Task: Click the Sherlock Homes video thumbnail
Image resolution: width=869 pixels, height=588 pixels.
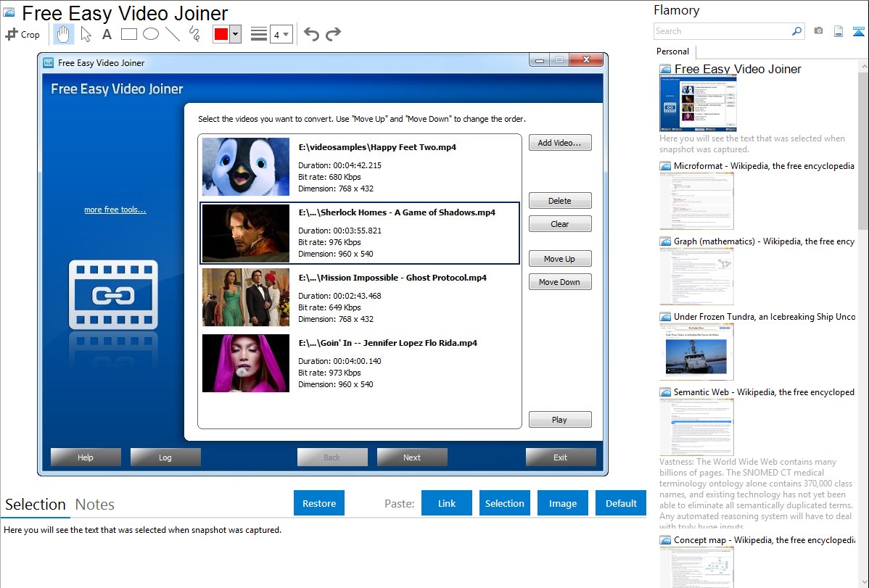Action: [x=245, y=233]
